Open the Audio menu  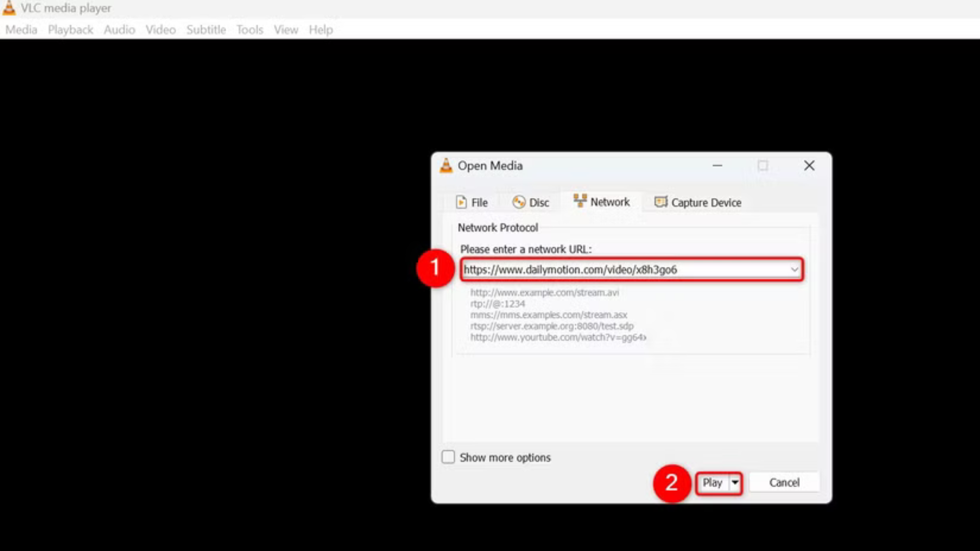(119, 30)
